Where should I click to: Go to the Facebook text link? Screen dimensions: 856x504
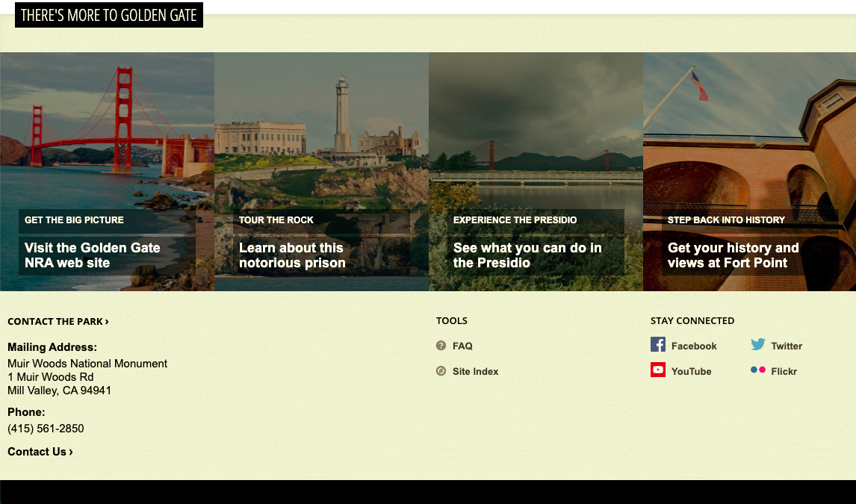tap(694, 346)
